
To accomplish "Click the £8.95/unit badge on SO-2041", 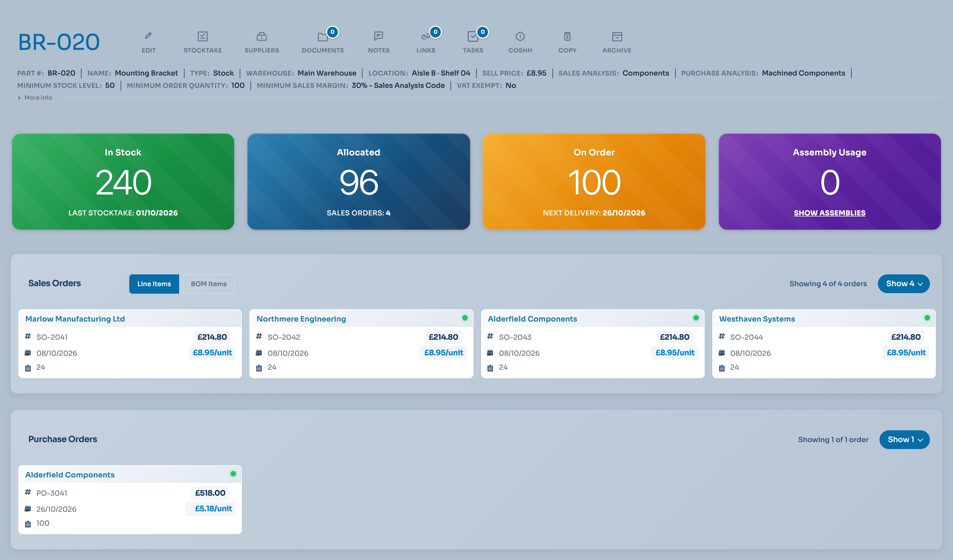I will point(212,352).
